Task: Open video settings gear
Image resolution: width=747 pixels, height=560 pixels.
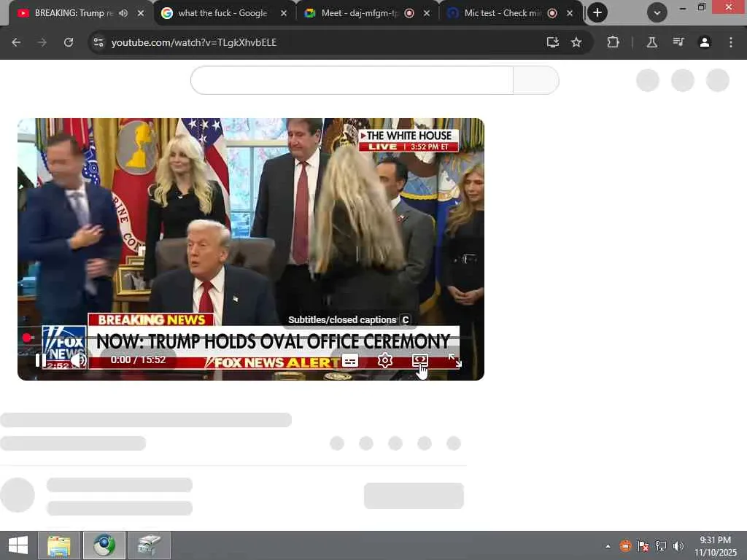Action: pos(385,360)
